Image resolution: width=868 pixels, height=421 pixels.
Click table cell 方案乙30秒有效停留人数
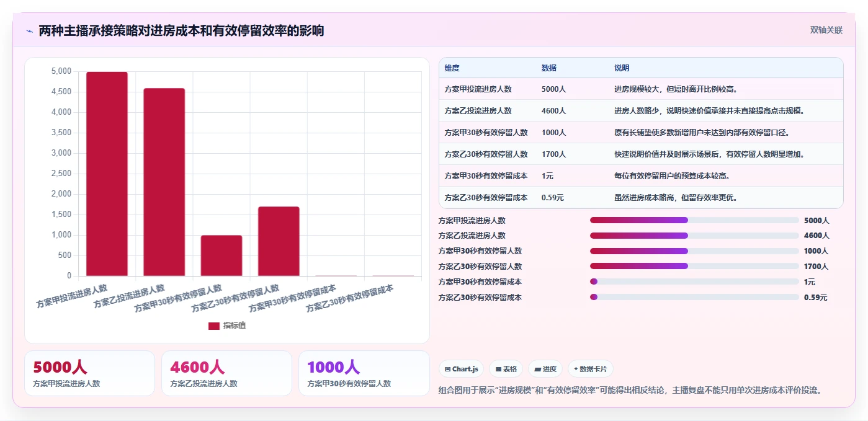coord(486,154)
